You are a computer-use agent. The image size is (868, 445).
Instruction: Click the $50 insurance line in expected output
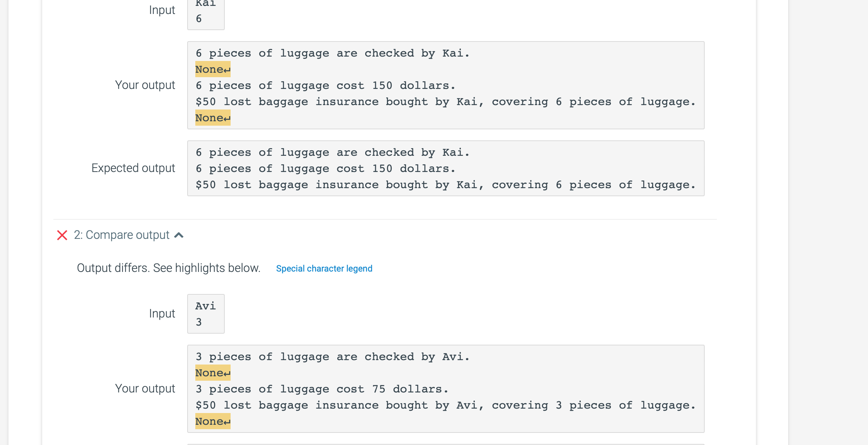tap(445, 184)
